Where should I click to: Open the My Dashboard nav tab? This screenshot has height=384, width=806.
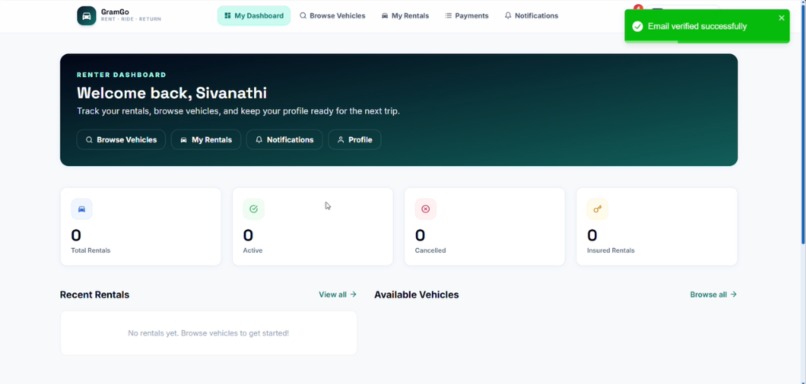click(254, 16)
